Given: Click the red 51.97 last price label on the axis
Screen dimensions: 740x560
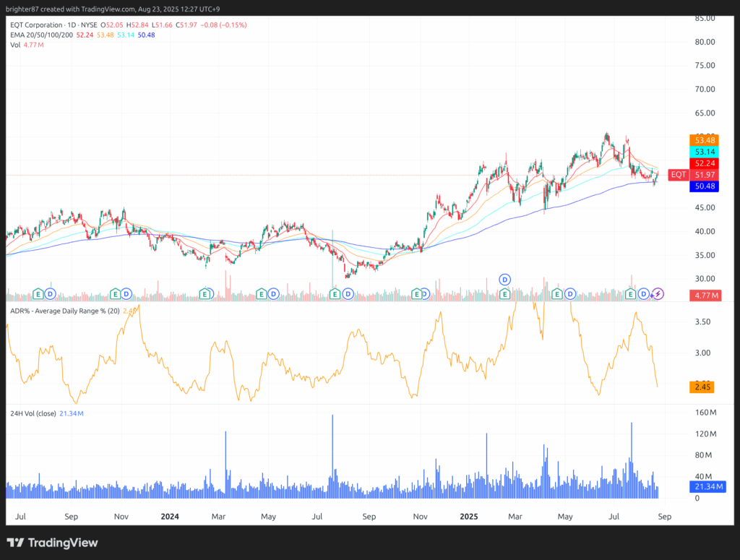Looking at the screenshot, I should (705, 175).
